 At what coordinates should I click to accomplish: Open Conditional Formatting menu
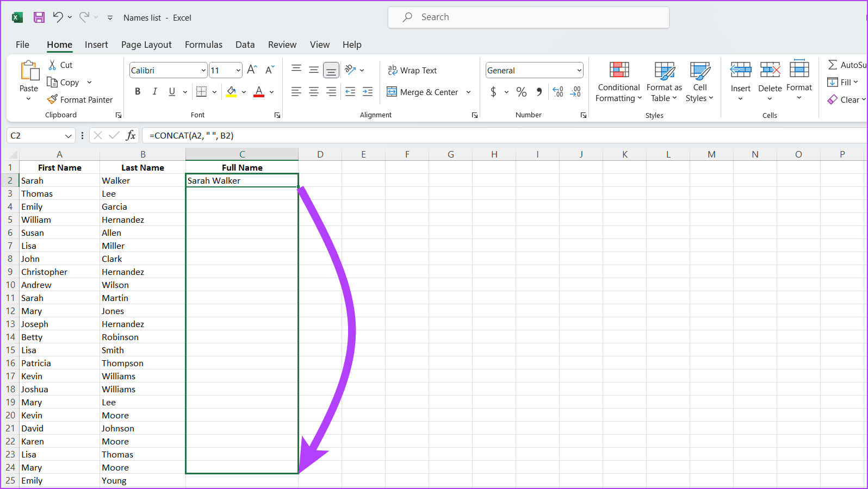(x=619, y=81)
